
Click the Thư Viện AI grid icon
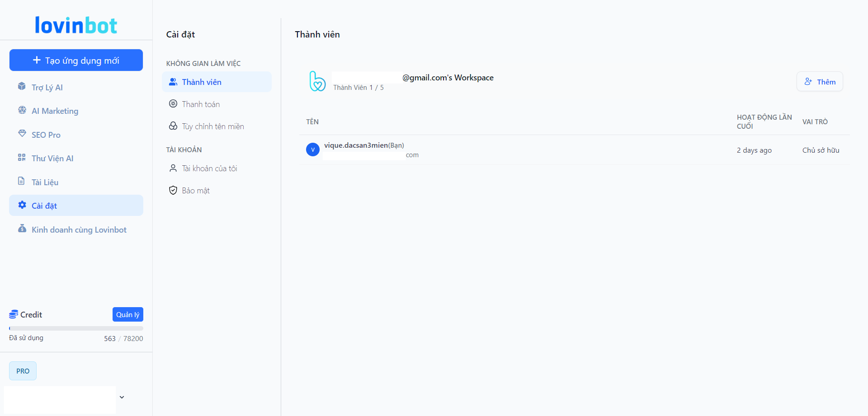tap(22, 158)
